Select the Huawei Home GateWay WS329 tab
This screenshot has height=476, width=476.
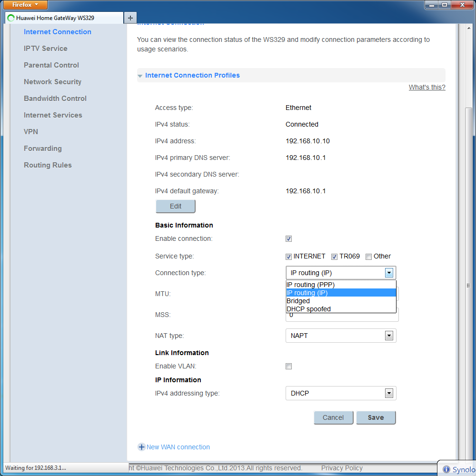pos(64,18)
